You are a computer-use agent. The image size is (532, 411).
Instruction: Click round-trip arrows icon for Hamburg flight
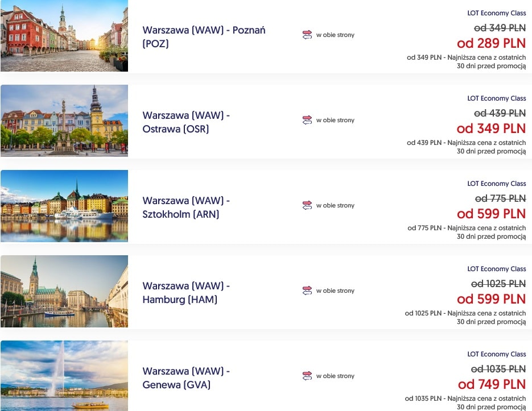coord(307,291)
